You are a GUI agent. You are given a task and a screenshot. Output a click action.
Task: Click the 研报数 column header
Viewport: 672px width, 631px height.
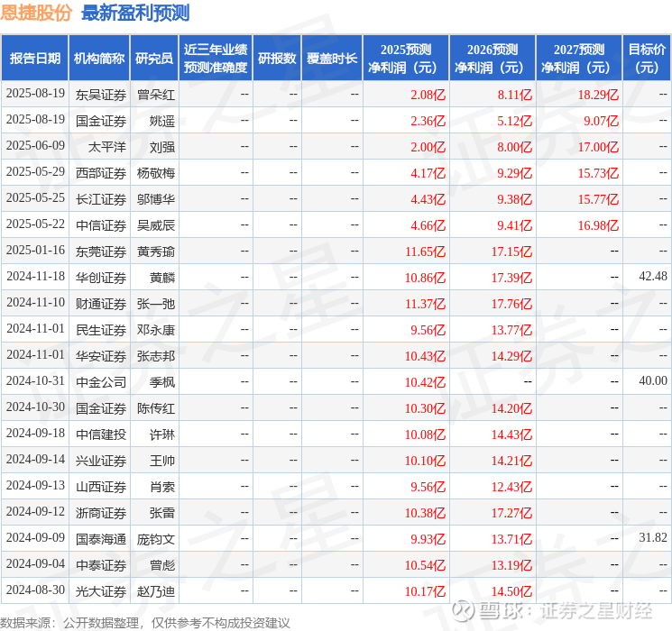(x=277, y=59)
